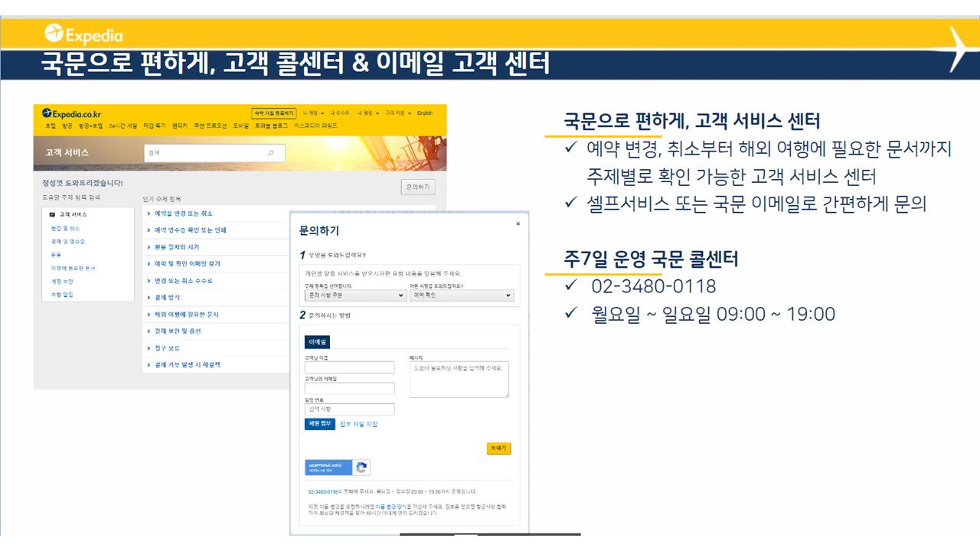This screenshot has width=980, height=551.
Task: Expand 예약 및 확인 이메일 찾기 topic
Action: pyautogui.click(x=184, y=264)
